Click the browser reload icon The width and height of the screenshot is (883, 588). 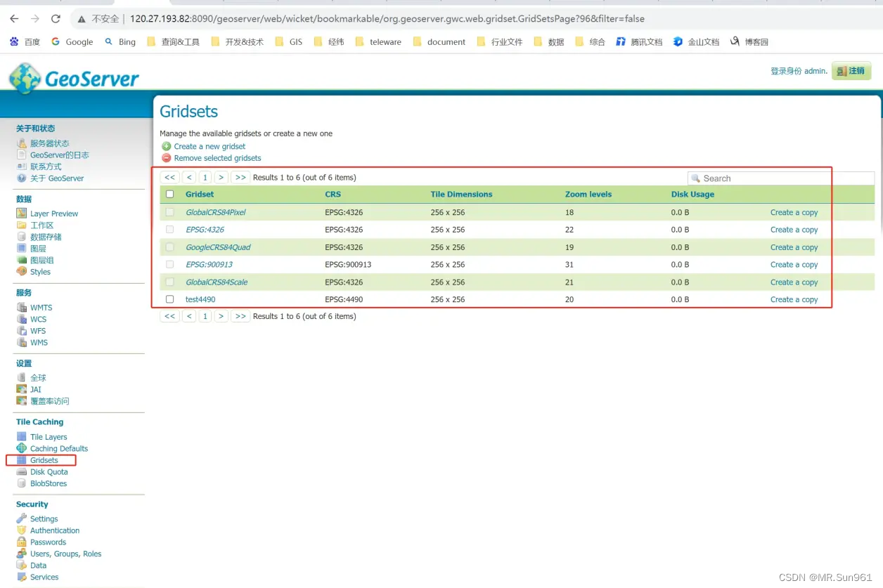56,19
